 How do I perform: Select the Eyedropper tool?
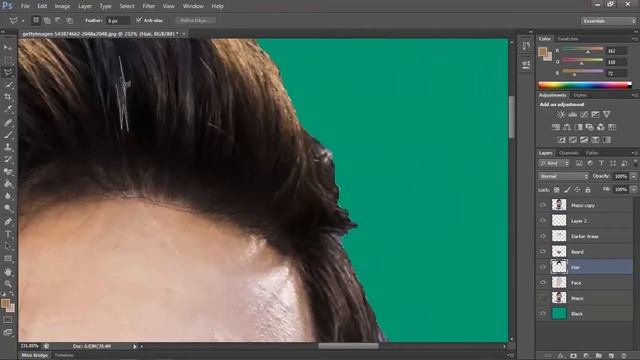(8, 109)
